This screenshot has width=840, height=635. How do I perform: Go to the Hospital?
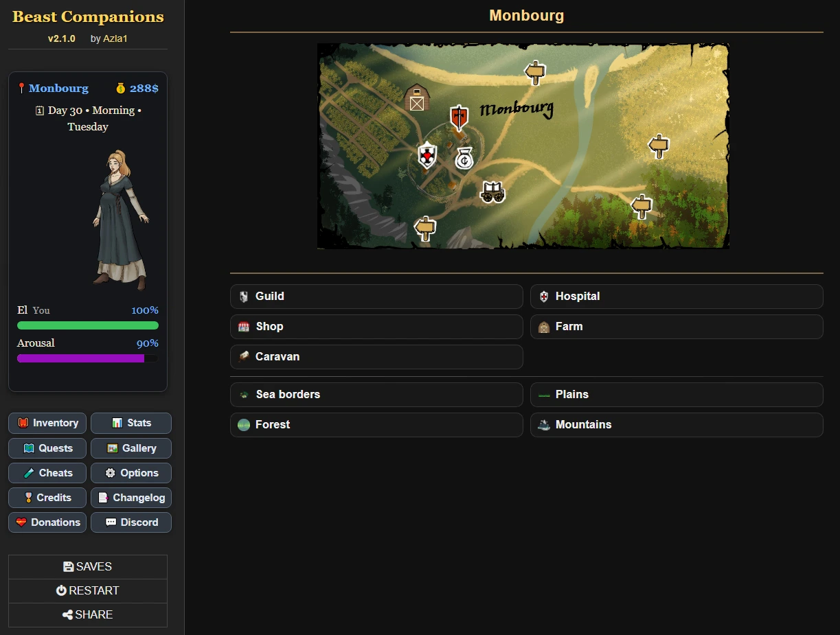tap(677, 297)
